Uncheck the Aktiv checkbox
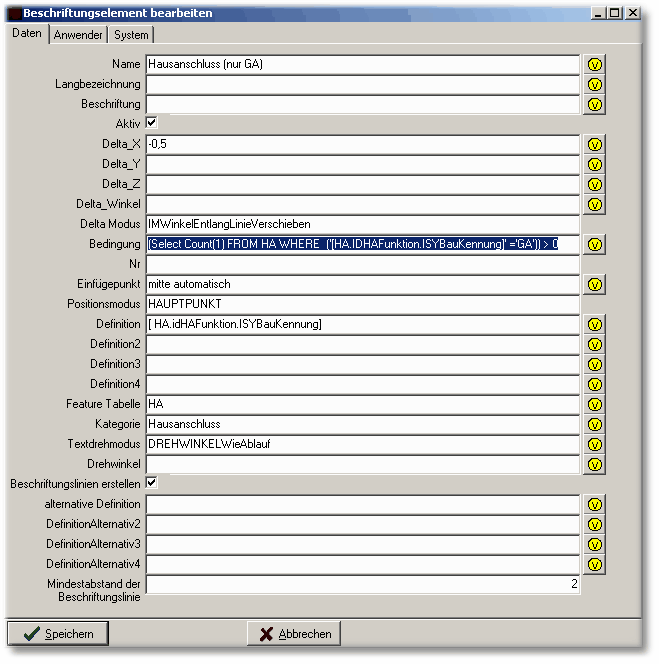 point(152,123)
